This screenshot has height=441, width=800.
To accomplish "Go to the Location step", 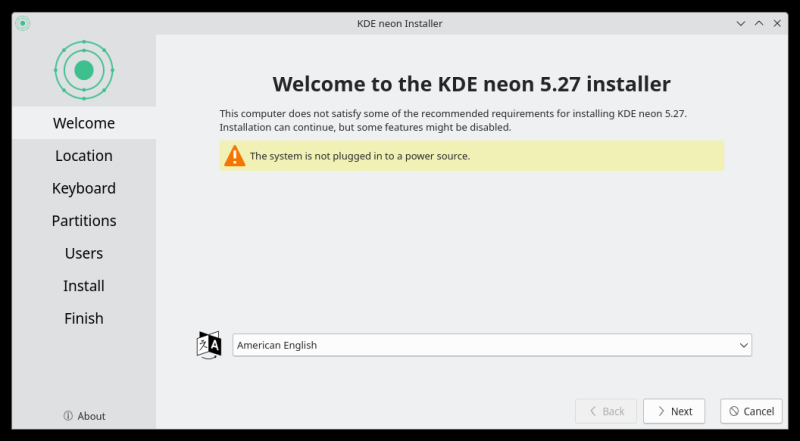I will [84, 156].
